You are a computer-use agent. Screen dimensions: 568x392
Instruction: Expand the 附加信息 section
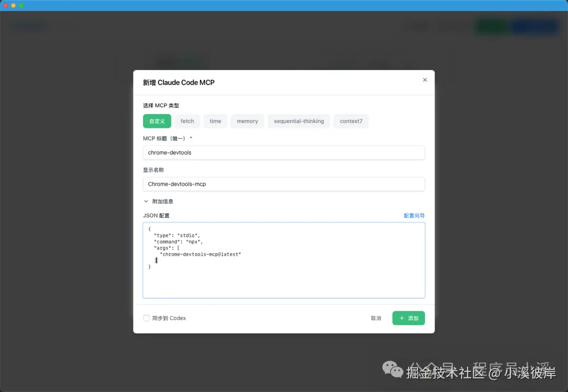158,202
